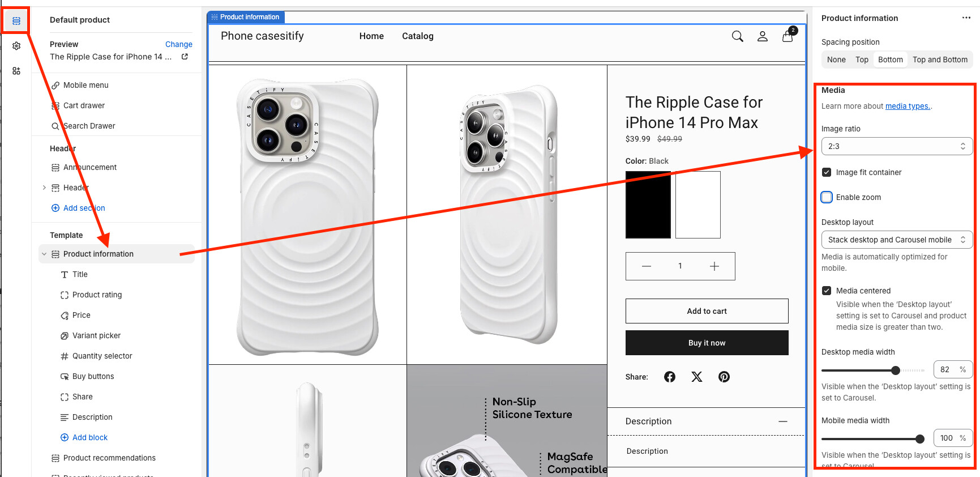
Task: Click the account user icon in store header
Action: pos(763,36)
